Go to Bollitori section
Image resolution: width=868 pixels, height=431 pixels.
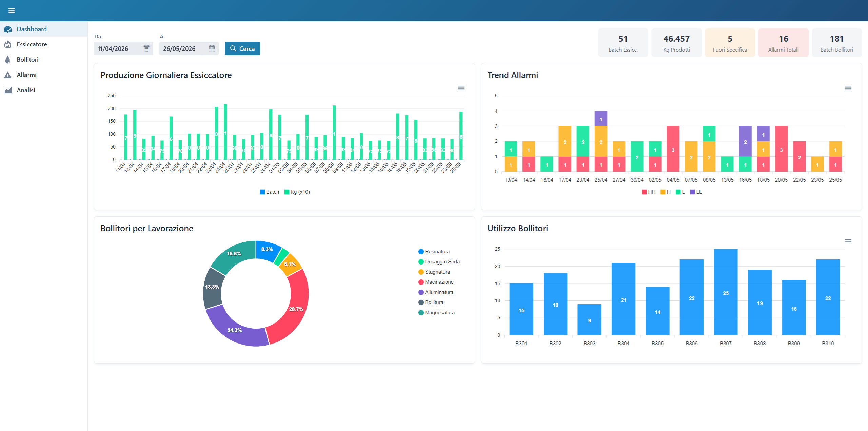(44, 60)
